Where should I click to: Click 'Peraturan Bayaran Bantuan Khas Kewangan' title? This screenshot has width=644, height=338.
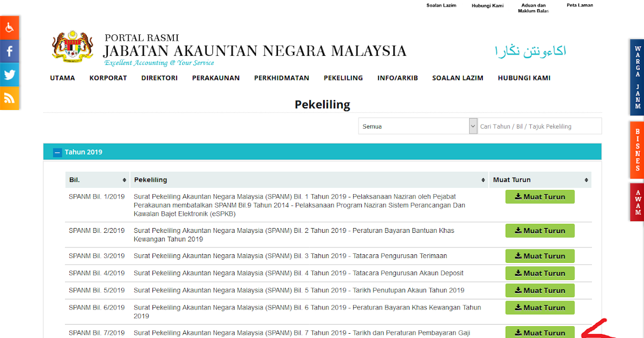coord(294,235)
